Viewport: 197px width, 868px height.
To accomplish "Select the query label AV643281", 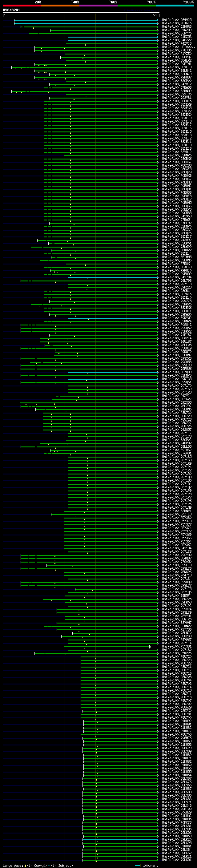I will [x=11, y=10].
